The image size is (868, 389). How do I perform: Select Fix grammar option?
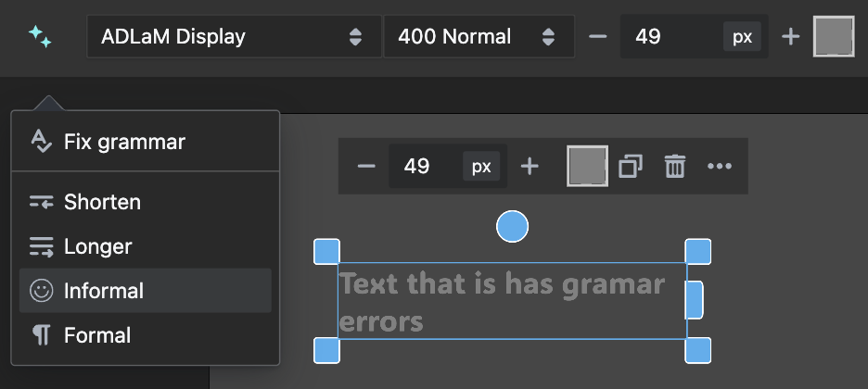(145, 142)
